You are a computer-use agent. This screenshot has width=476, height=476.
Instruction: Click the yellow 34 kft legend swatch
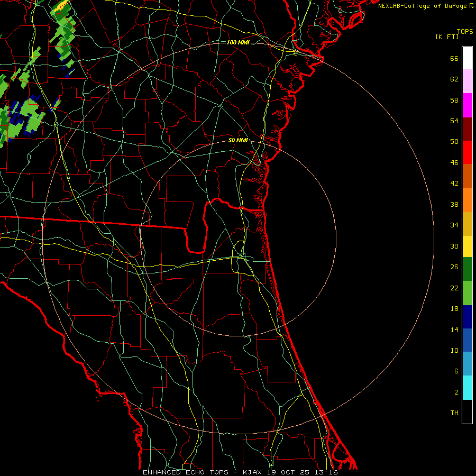(x=467, y=246)
